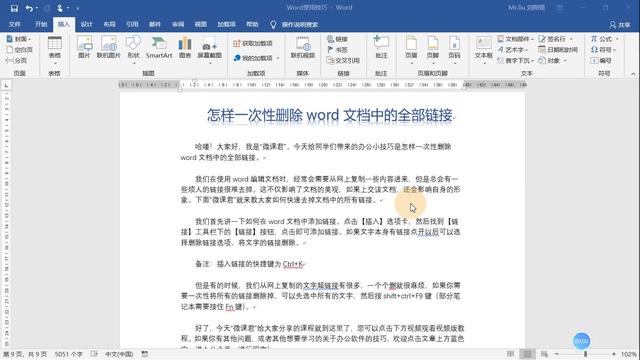The height and width of the screenshot is (360, 640).
Task: Click the 联机图片 (Online Pictures) icon
Action: 108,47
